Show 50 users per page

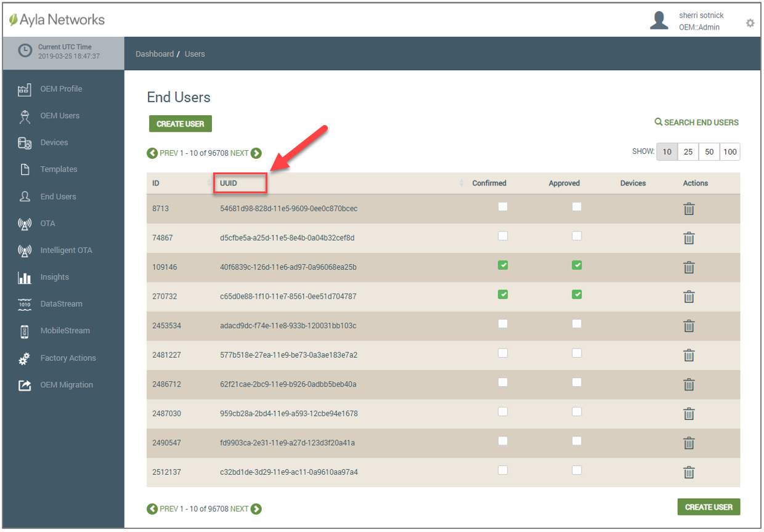pos(709,152)
